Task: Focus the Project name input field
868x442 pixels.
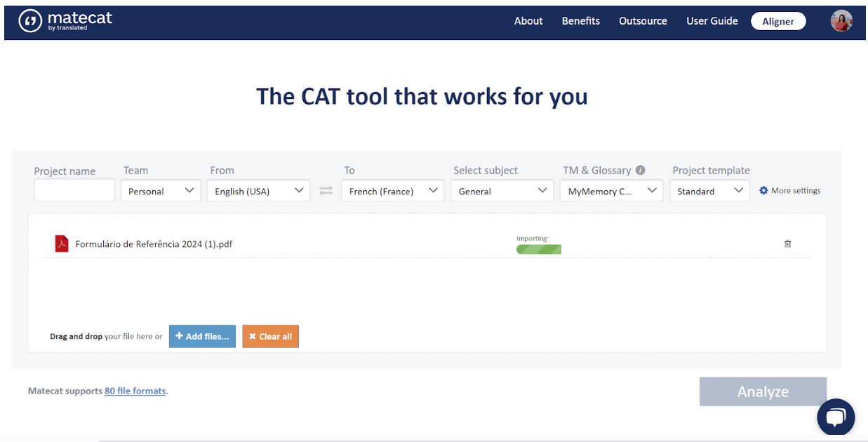Action: [x=74, y=191]
